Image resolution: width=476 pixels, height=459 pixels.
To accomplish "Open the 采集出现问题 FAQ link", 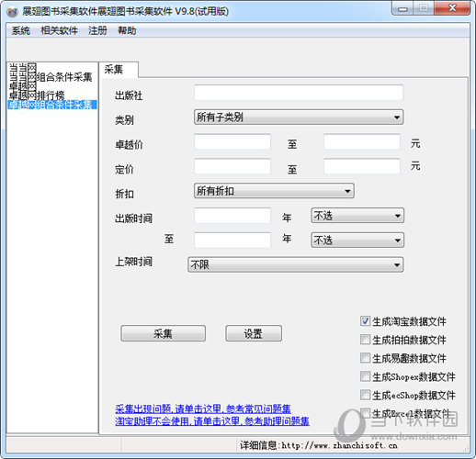I will point(203,409).
